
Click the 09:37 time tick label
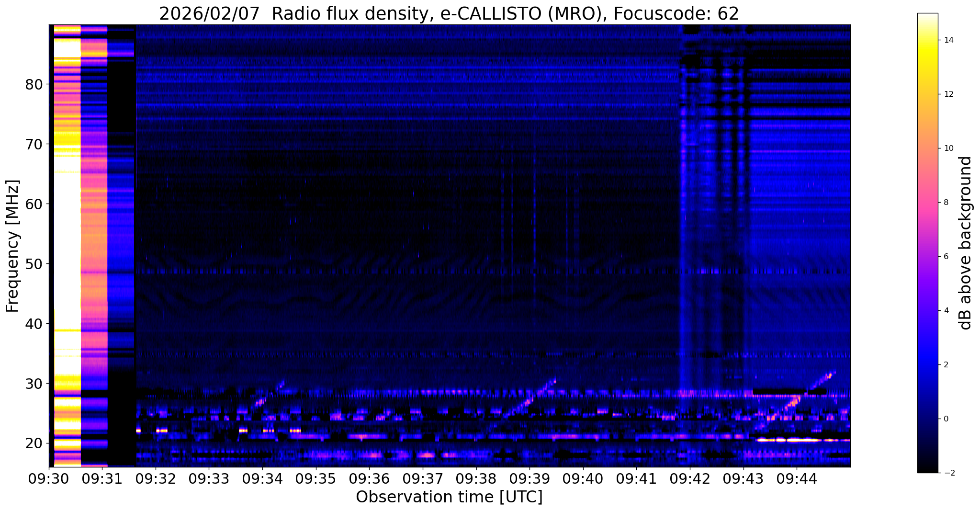click(423, 478)
